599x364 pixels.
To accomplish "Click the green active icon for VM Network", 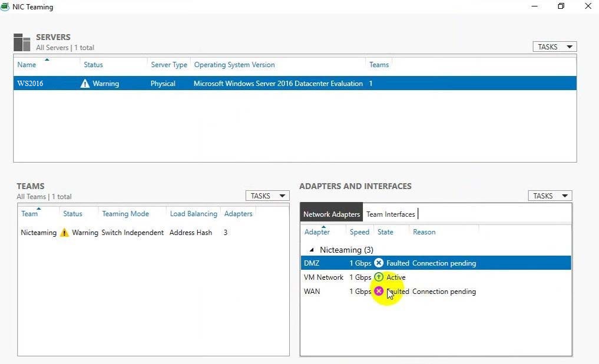I will [379, 277].
